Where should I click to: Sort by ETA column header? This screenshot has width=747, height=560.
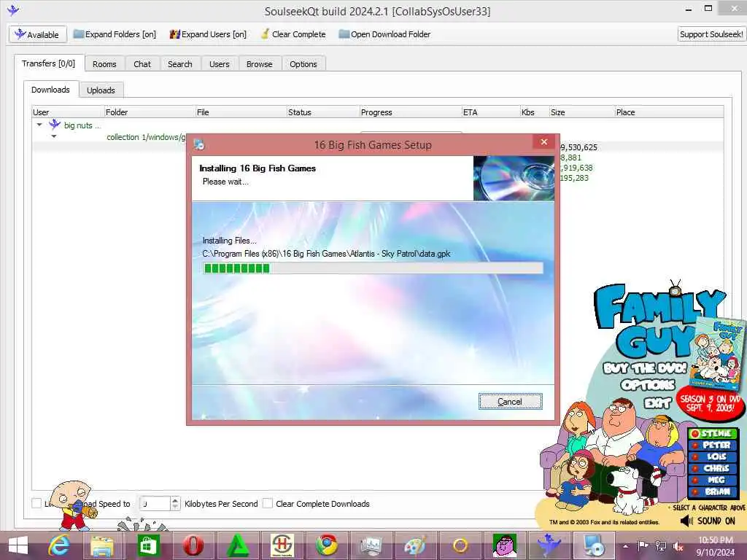491,112
